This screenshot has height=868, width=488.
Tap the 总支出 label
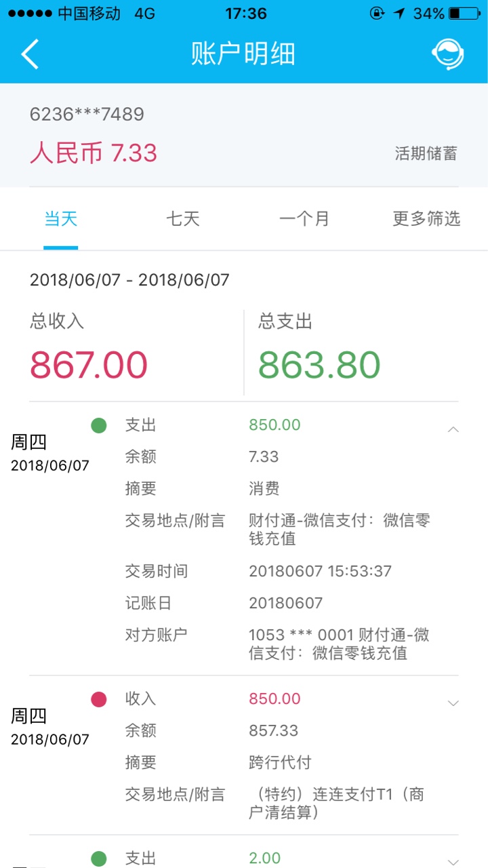(x=285, y=321)
